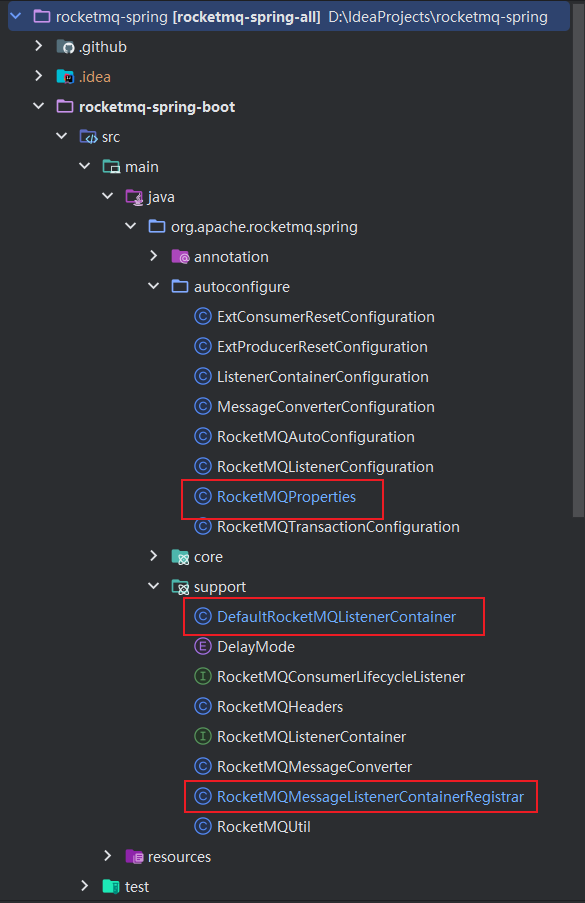Click the RocketMQListenerContainer interface icon

(x=203, y=736)
